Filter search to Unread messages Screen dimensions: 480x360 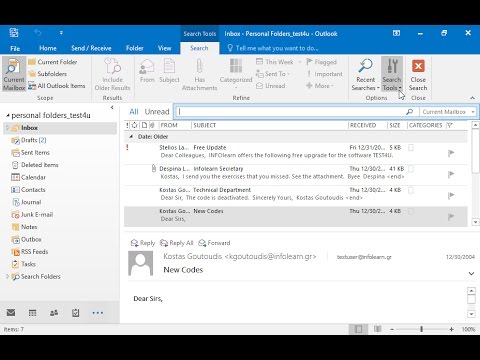point(271,86)
